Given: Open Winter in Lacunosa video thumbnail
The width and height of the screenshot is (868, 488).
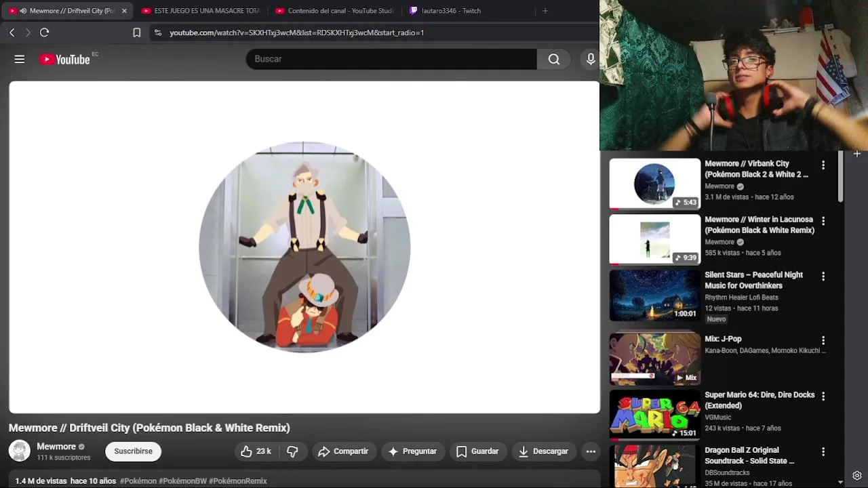Looking at the screenshot, I should [x=655, y=240].
